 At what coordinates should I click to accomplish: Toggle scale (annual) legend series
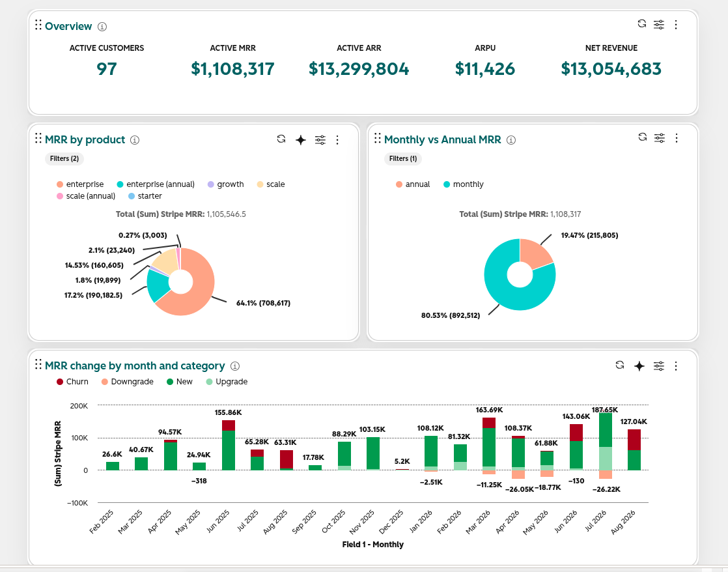86,196
